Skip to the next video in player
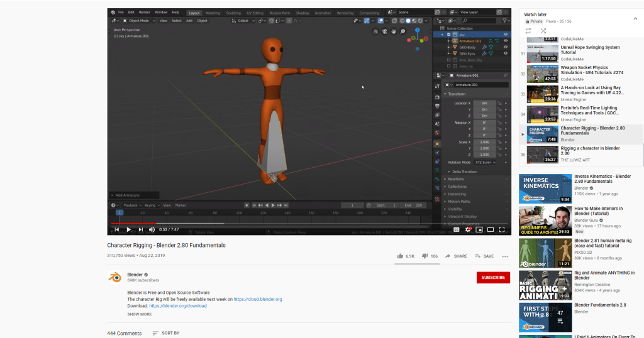The image size is (644, 338). click(x=140, y=229)
